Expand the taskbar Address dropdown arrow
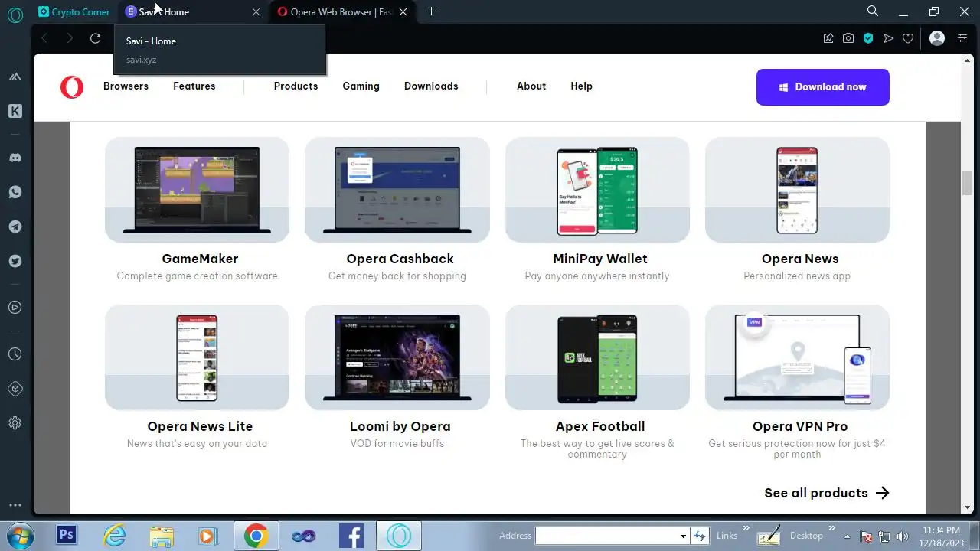The height and width of the screenshot is (551, 980). (x=683, y=536)
